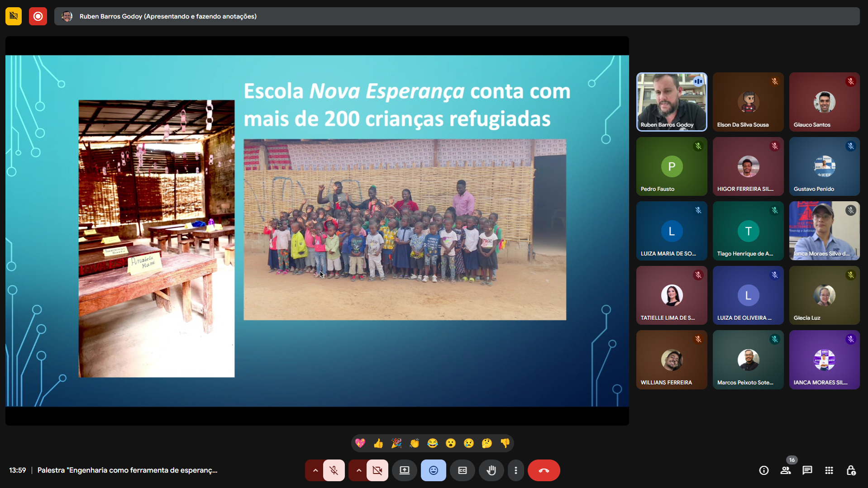The width and height of the screenshot is (868, 488).
Task: Send the party popper reaction
Action: (x=396, y=443)
